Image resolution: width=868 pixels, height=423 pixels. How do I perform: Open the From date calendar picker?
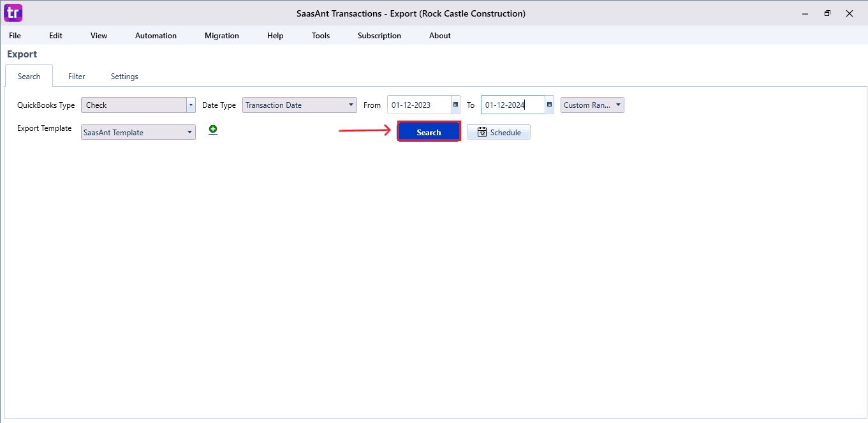[x=455, y=105]
